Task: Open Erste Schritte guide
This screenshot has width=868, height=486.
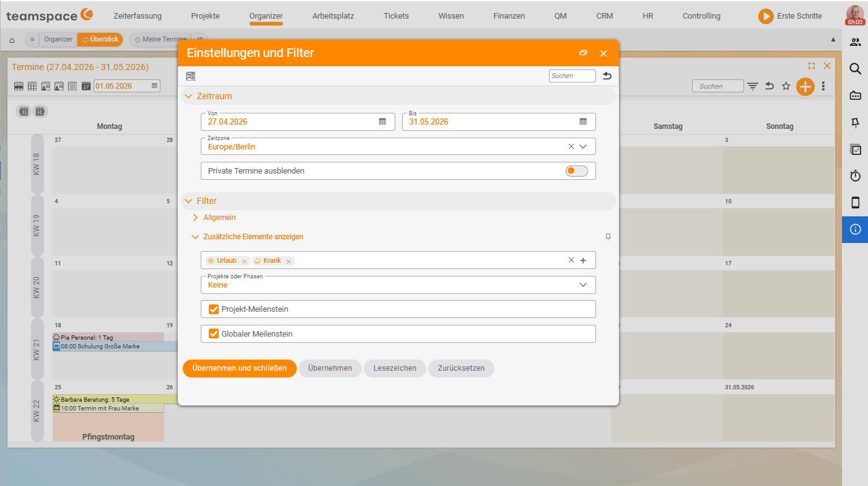Action: [x=790, y=16]
